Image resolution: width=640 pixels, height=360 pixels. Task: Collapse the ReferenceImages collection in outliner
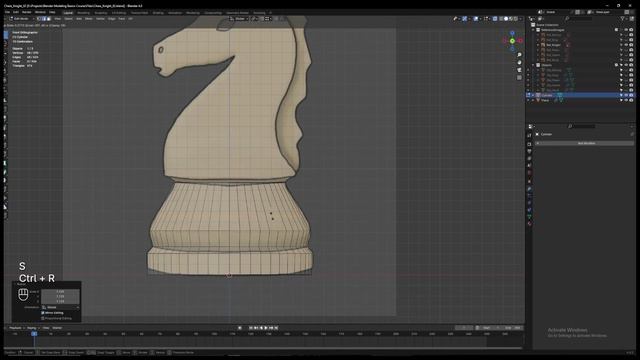pyautogui.click(x=533, y=30)
